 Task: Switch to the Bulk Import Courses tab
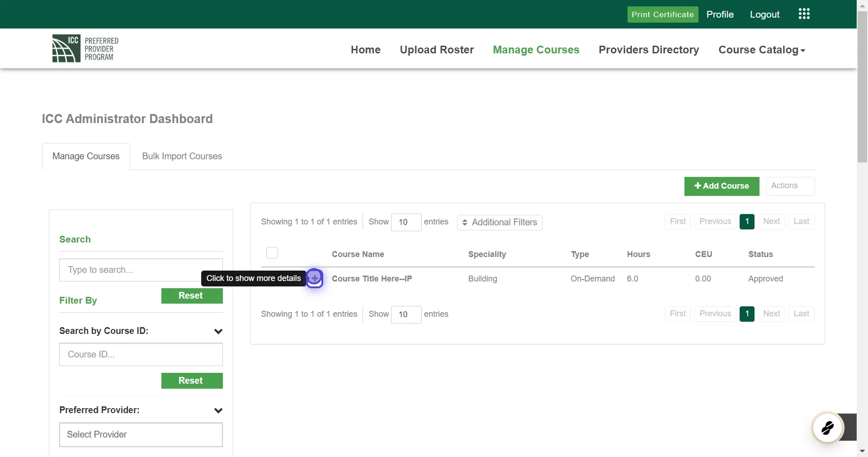[x=182, y=156]
